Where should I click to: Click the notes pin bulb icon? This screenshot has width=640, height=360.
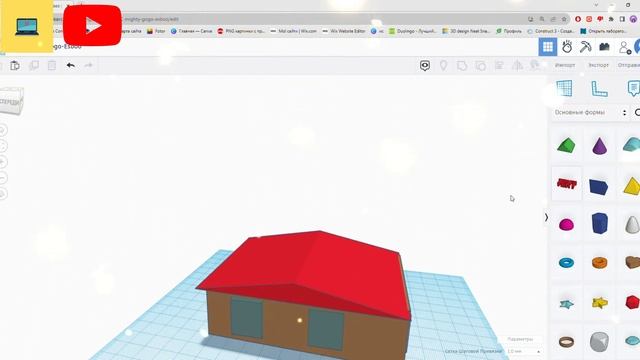pos(443,65)
